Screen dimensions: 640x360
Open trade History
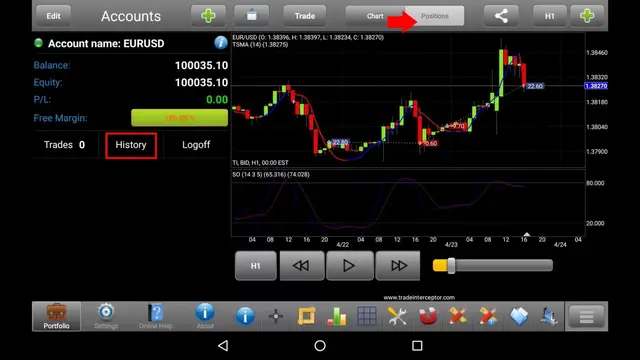131,145
